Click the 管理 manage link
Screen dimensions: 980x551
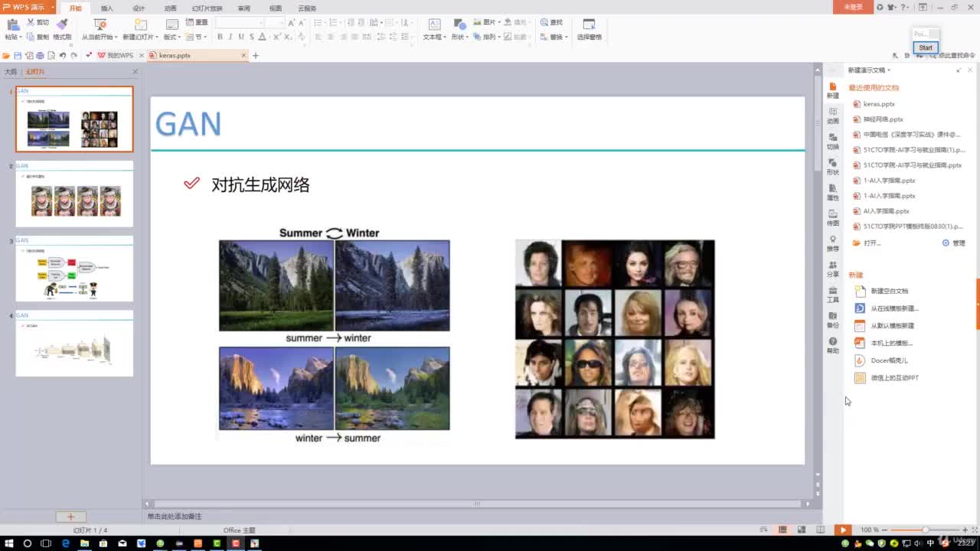(954, 243)
